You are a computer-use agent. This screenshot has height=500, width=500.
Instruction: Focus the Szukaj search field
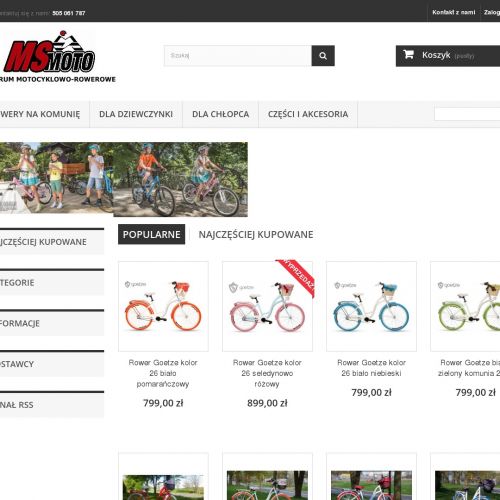click(238, 56)
